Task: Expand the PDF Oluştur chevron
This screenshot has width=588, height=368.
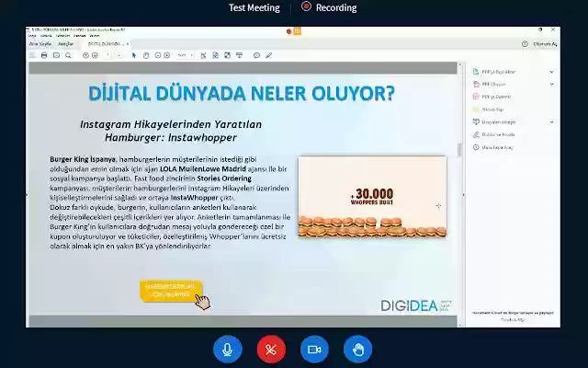Action: click(551, 84)
